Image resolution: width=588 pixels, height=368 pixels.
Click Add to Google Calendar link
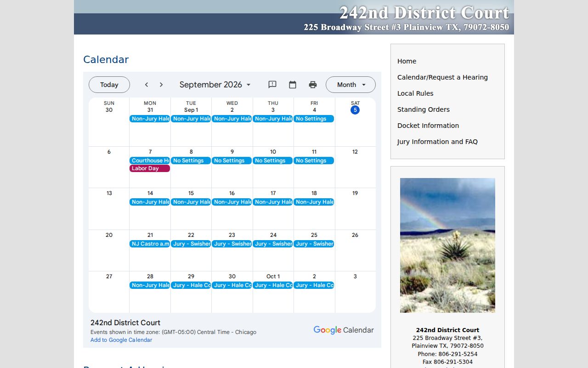coord(121,340)
